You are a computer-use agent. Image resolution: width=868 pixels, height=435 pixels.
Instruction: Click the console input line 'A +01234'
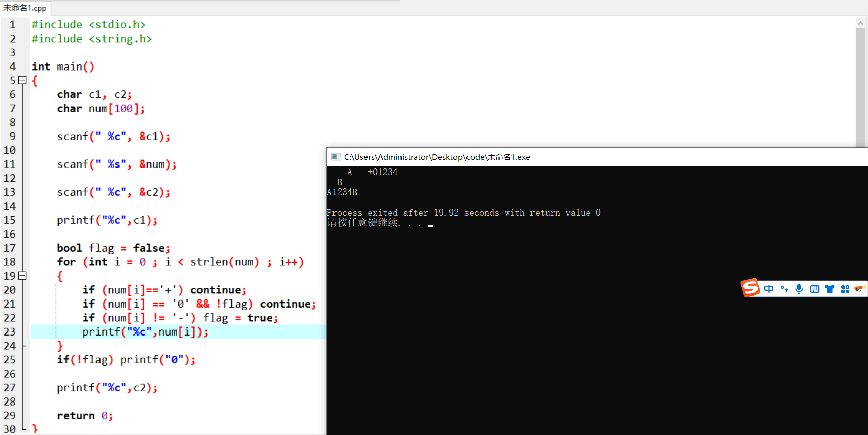click(373, 172)
